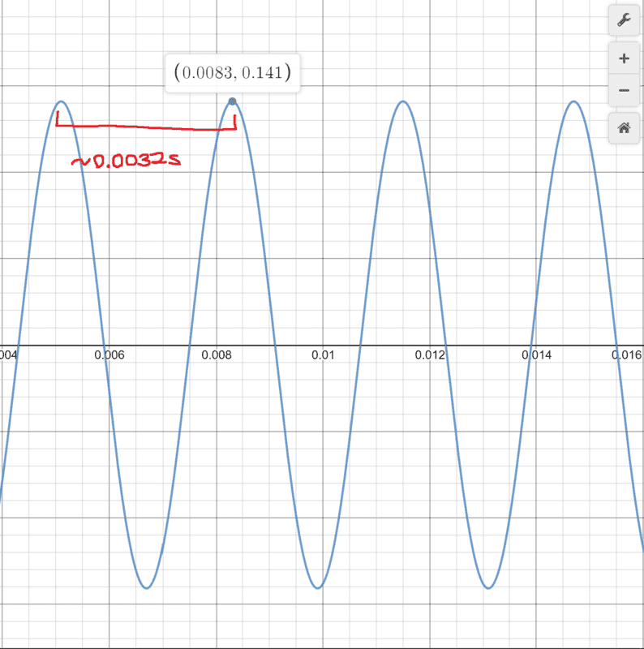Click the 0.006 x-axis label

point(109,355)
